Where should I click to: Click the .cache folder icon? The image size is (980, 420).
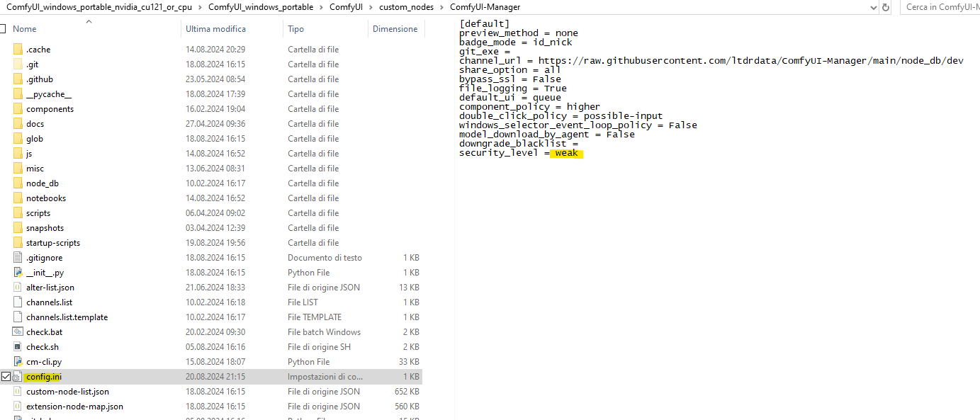tap(18, 50)
